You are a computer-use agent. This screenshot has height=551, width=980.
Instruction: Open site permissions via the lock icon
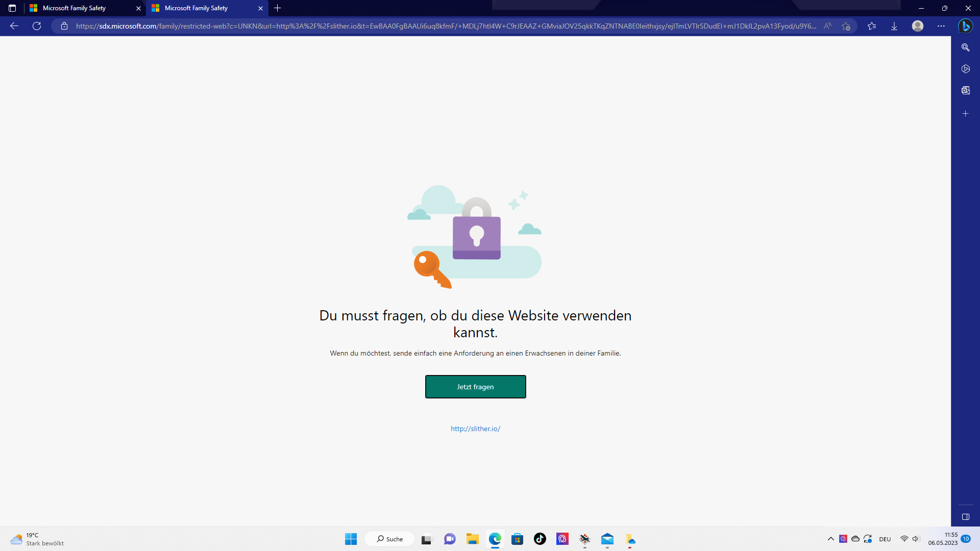point(64,26)
